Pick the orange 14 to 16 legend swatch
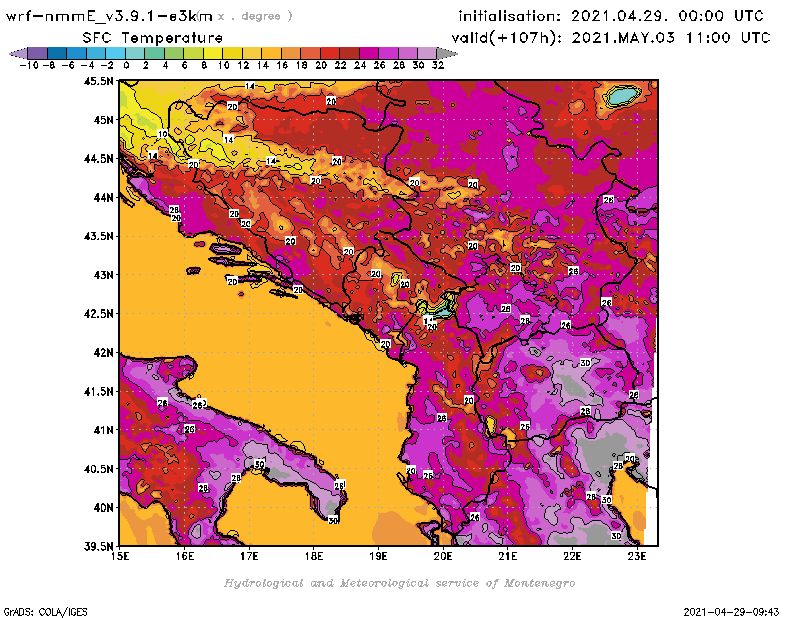800x618 pixels. tap(271, 53)
